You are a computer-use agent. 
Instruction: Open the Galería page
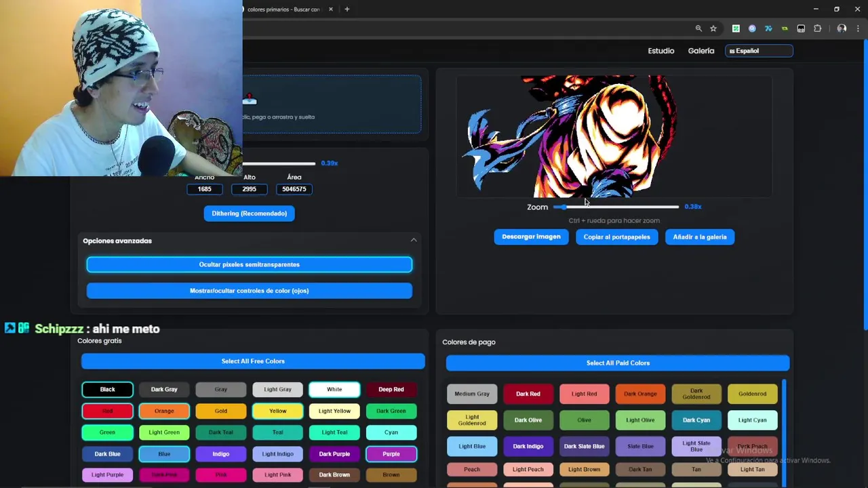[x=701, y=51]
